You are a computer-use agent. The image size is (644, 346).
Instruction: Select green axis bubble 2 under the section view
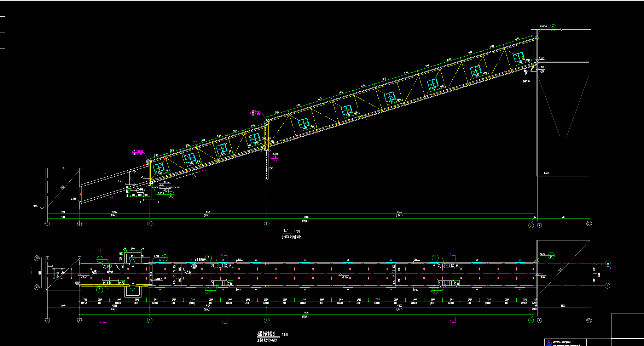click(x=267, y=223)
